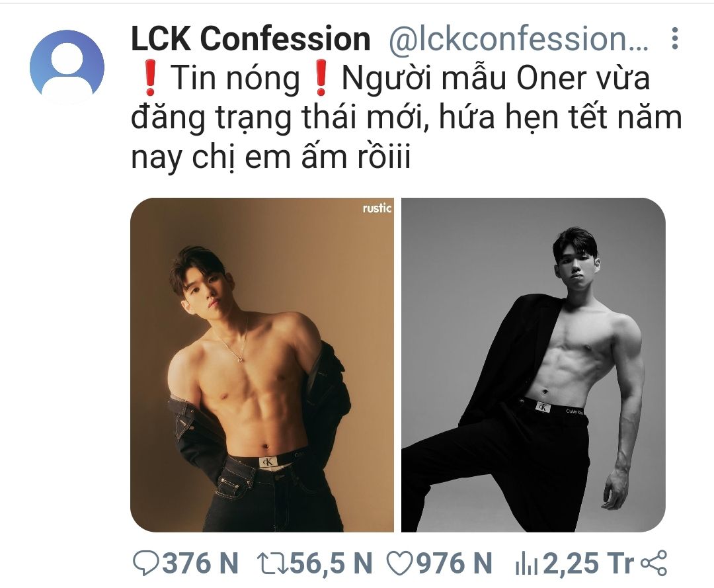Click the share icon
The width and height of the screenshot is (714, 588).
pos(654,563)
